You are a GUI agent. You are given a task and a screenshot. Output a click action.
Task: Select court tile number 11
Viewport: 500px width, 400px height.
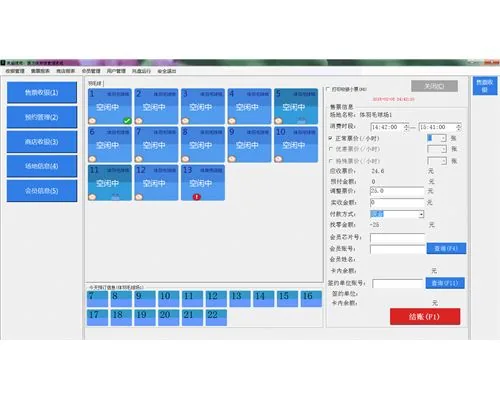(x=110, y=183)
